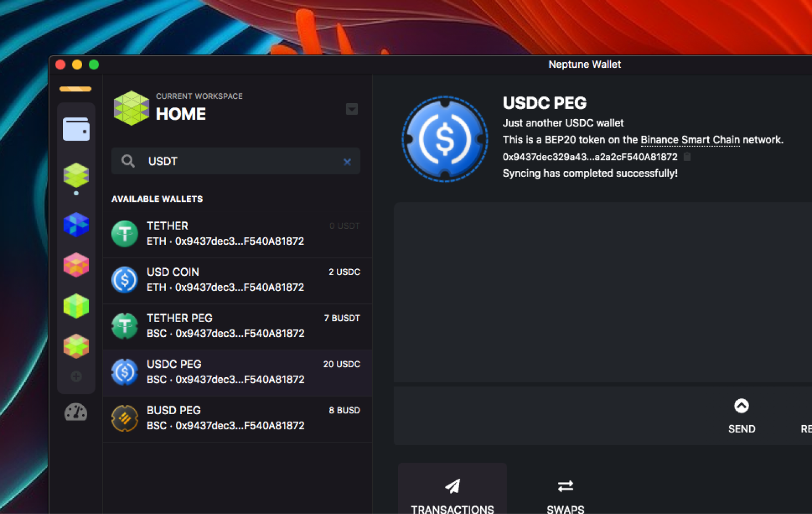Click the 7 BUSDT balance
Viewport: 812px width, 514px height.
pos(342,318)
